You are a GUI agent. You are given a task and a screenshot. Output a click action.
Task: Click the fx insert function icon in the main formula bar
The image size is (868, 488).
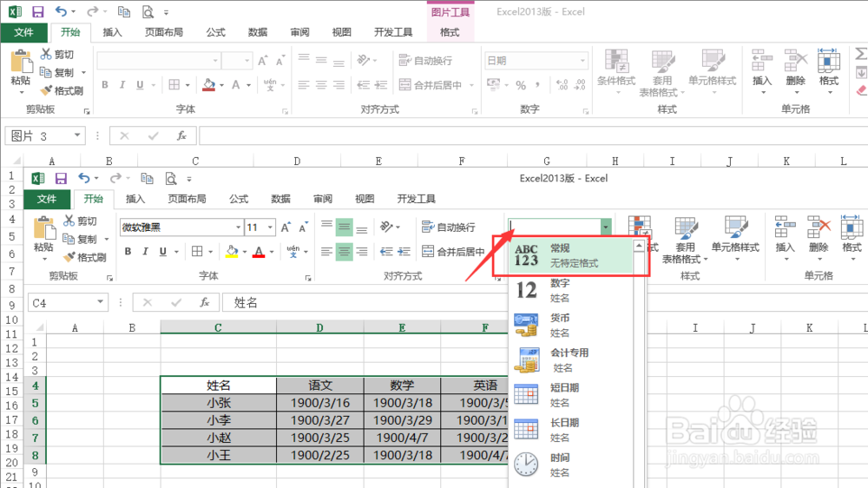(181, 135)
